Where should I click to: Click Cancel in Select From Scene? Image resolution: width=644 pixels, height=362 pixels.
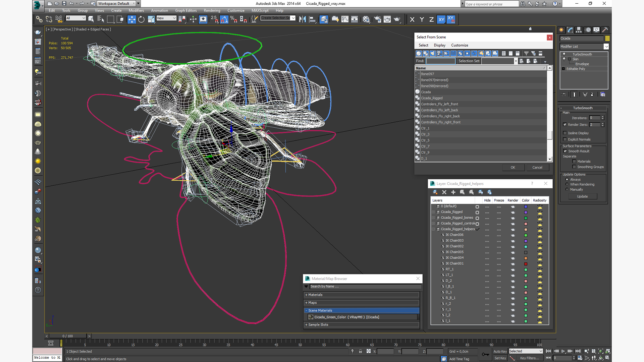point(537,168)
